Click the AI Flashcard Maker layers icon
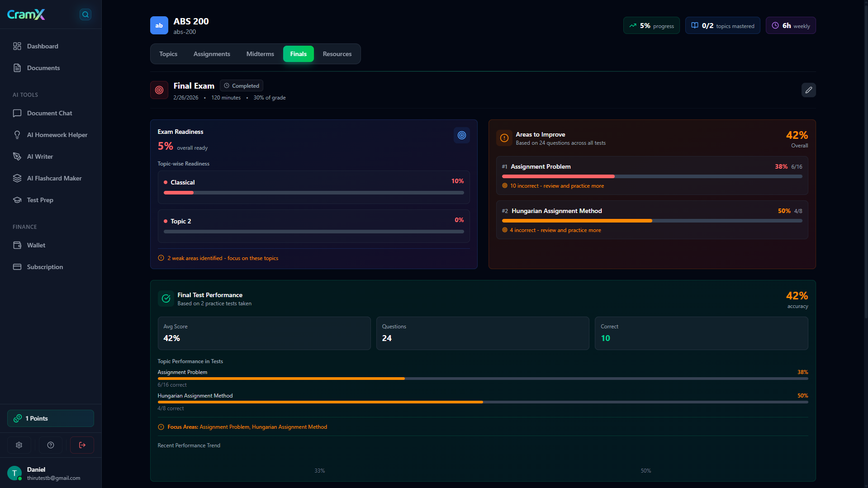 click(17, 178)
